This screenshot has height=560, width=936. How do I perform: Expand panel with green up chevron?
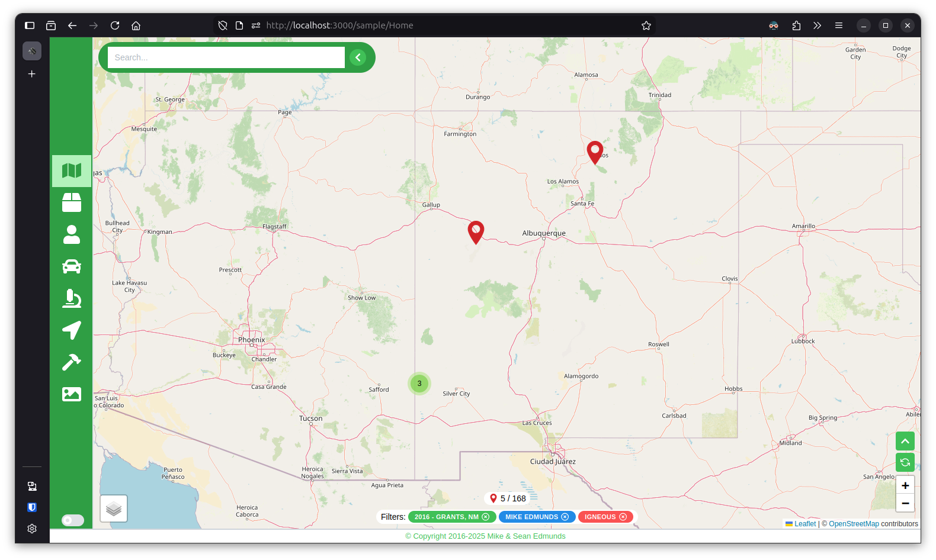905,441
